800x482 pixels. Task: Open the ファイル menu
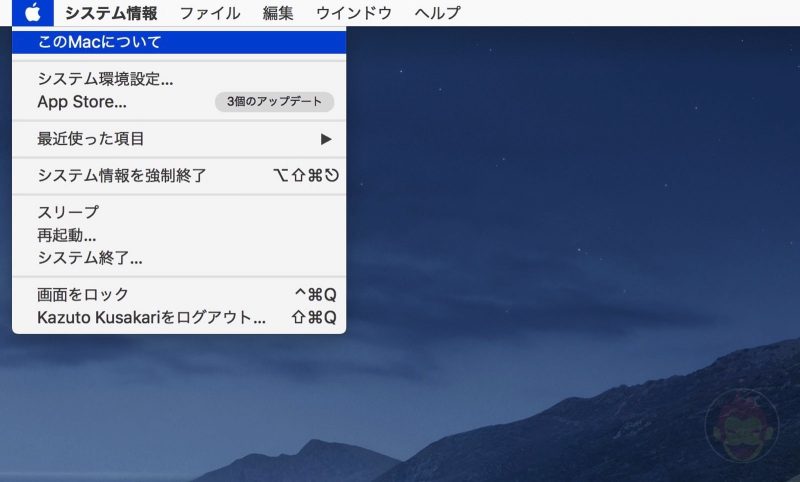[210, 13]
